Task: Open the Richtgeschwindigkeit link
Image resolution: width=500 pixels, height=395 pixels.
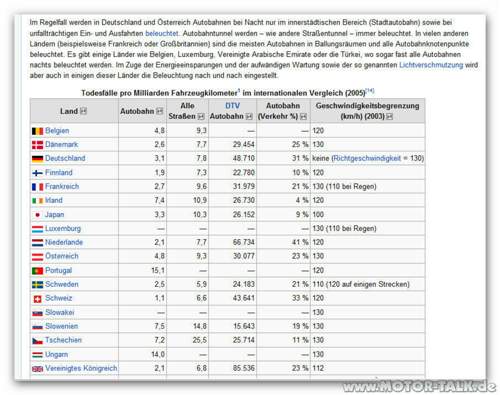Action: click(x=367, y=158)
